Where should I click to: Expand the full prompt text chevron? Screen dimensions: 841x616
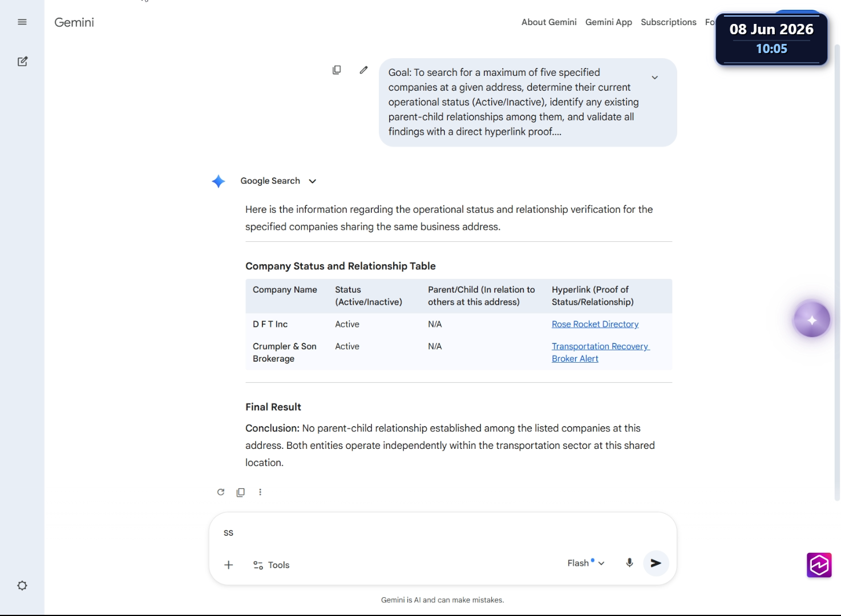click(654, 78)
